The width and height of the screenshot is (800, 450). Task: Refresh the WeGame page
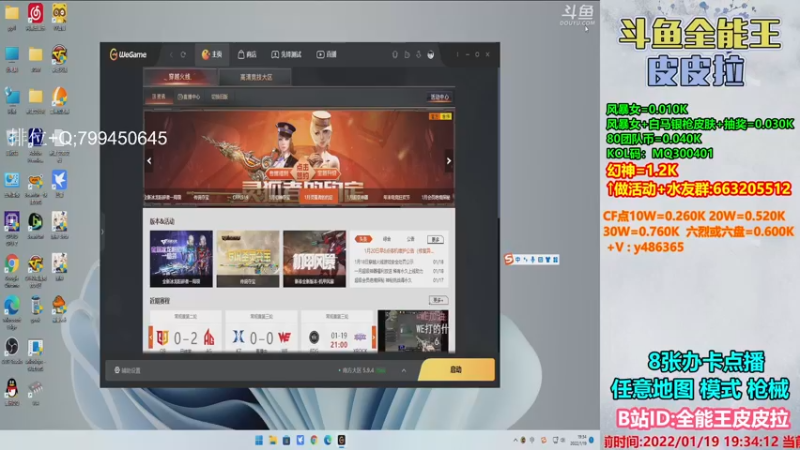tap(183, 55)
